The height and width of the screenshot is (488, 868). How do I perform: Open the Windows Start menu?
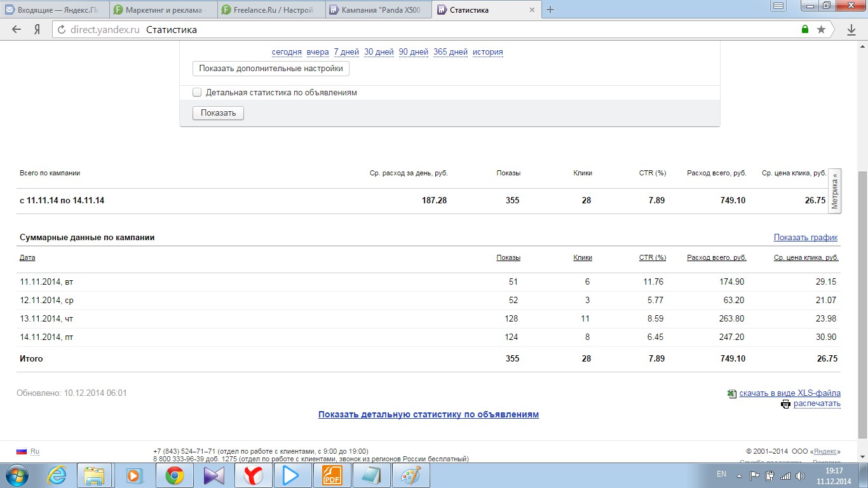coord(16,475)
